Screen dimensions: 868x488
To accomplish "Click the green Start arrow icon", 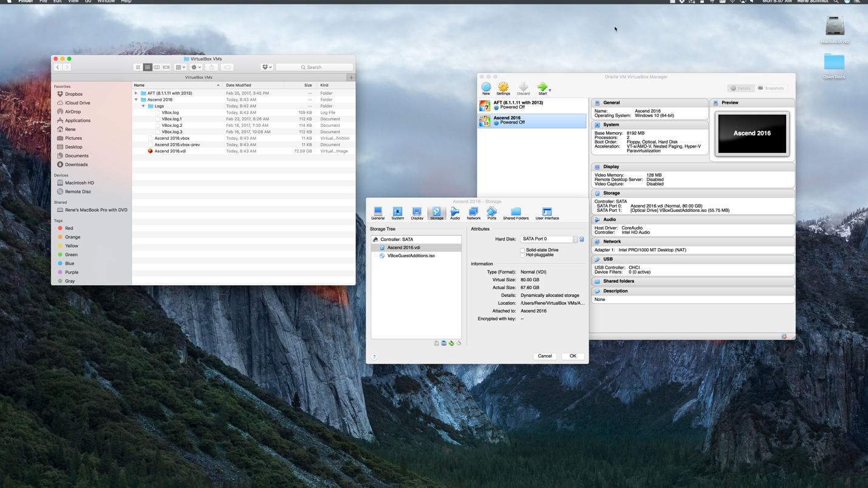I will click(x=542, y=88).
